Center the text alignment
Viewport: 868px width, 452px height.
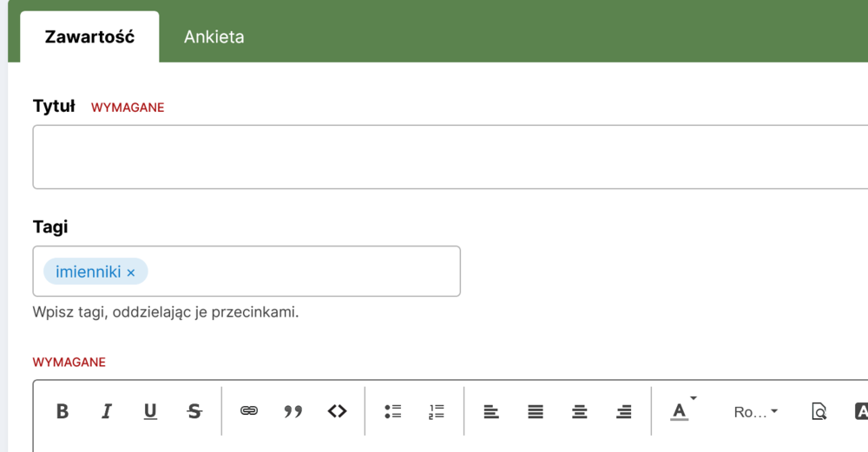(x=580, y=411)
